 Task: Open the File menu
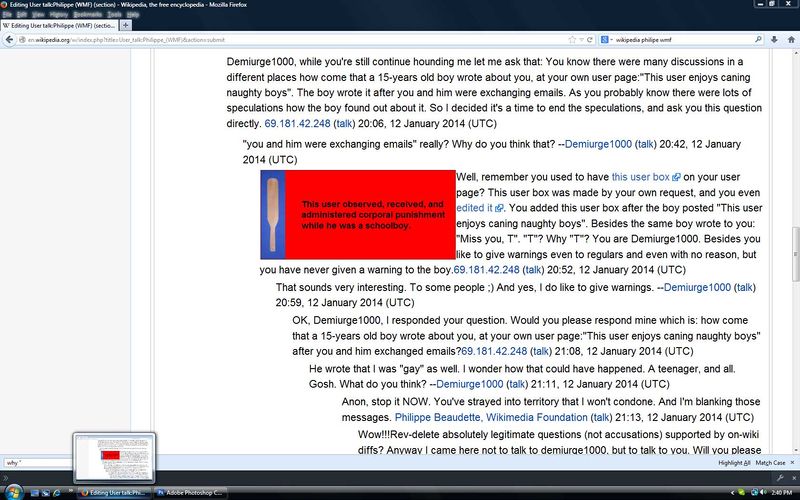pos(7,14)
